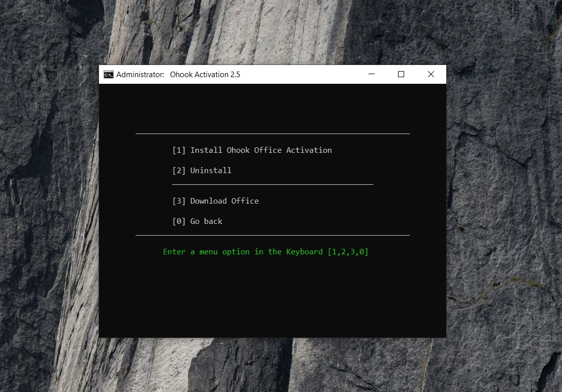
Task: Close the Ohook Activation window
Action: point(431,74)
